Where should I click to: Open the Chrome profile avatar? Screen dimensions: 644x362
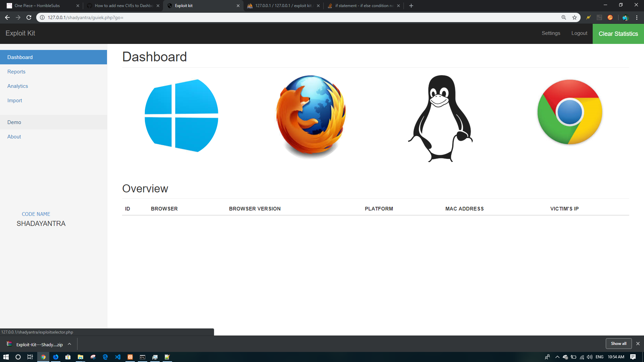[625, 17]
